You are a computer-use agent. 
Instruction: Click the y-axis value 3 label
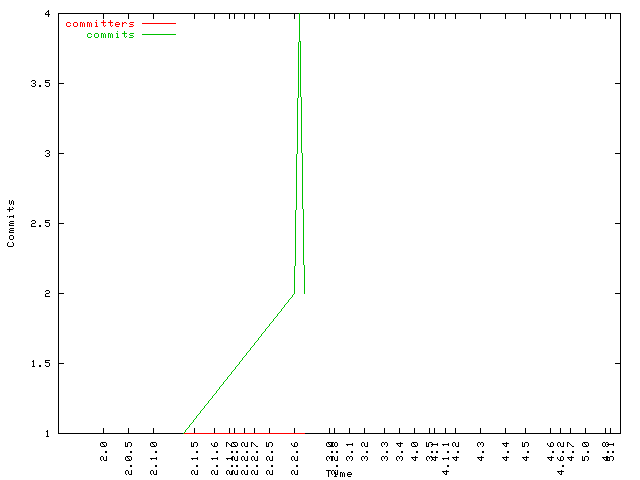tap(47, 154)
